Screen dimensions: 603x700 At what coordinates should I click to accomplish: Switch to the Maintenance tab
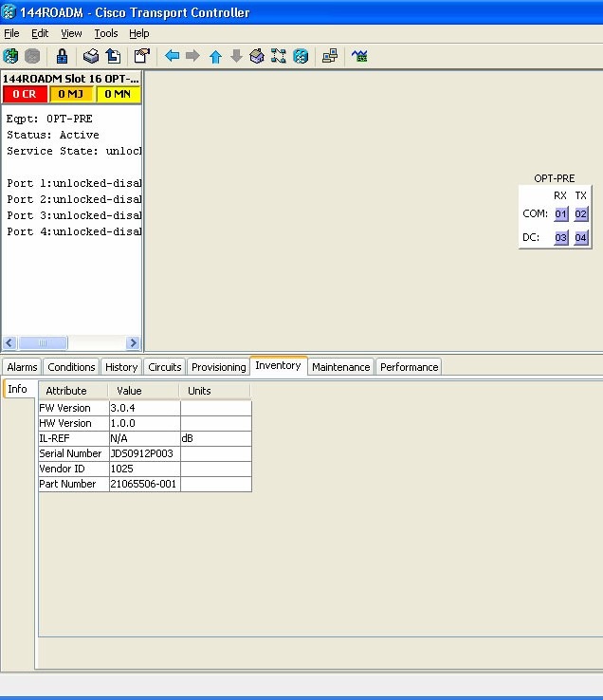(341, 367)
